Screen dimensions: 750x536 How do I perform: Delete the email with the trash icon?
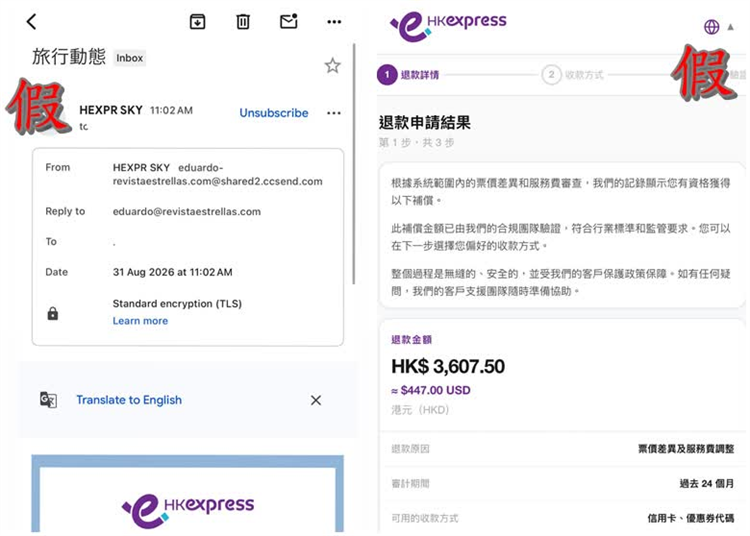(x=243, y=22)
